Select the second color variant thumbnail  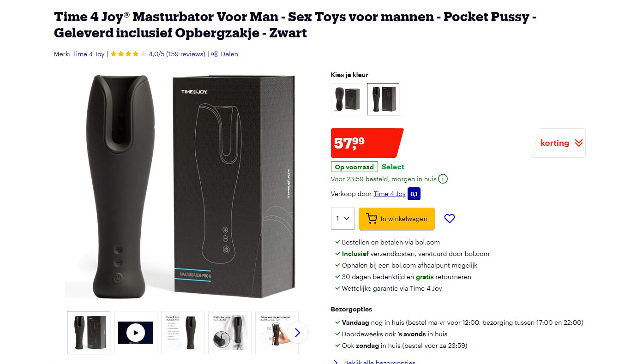[x=383, y=99]
